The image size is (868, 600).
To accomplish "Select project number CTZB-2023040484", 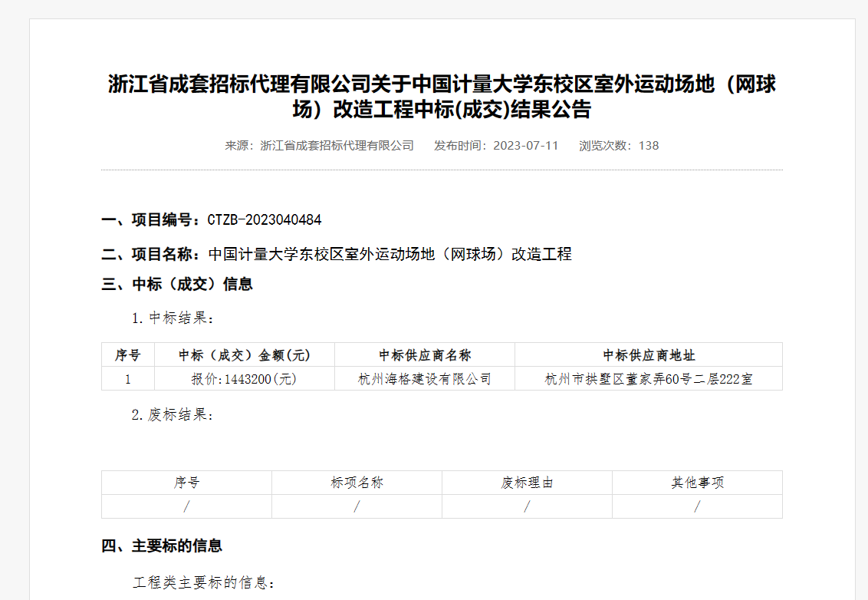I will point(265,220).
